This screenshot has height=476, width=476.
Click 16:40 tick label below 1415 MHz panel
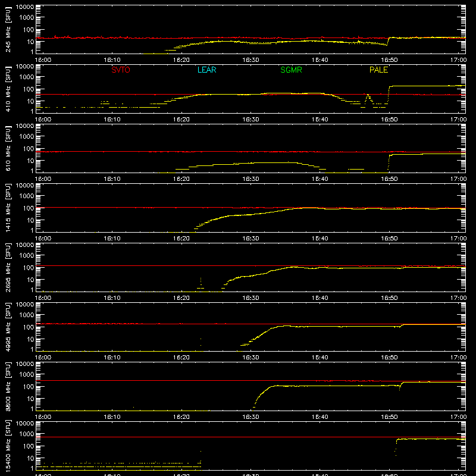[x=320, y=239]
